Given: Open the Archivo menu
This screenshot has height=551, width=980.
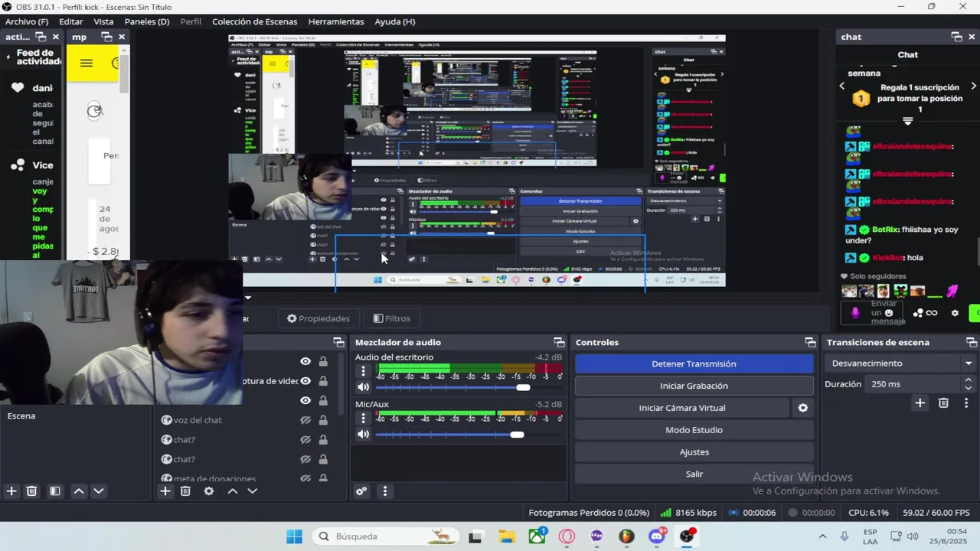Looking at the screenshot, I should (x=27, y=21).
